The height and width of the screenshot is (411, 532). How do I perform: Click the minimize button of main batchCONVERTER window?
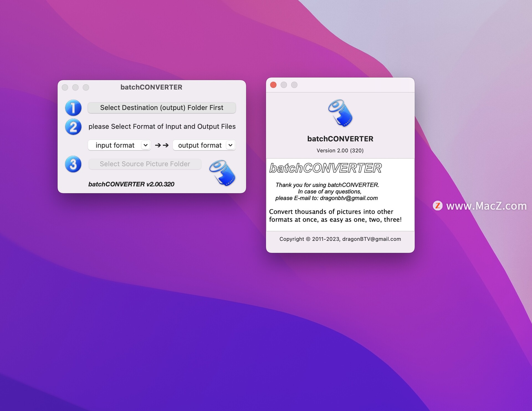[x=75, y=87]
